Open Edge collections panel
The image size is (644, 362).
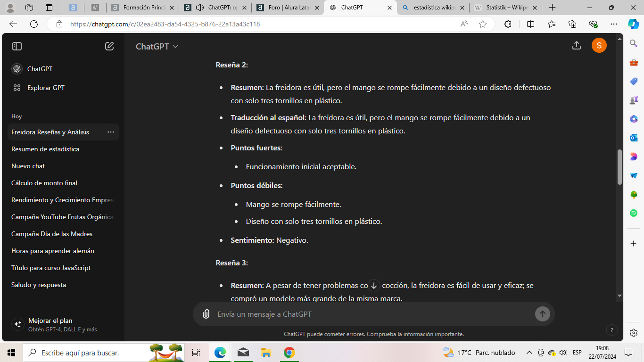572,24
